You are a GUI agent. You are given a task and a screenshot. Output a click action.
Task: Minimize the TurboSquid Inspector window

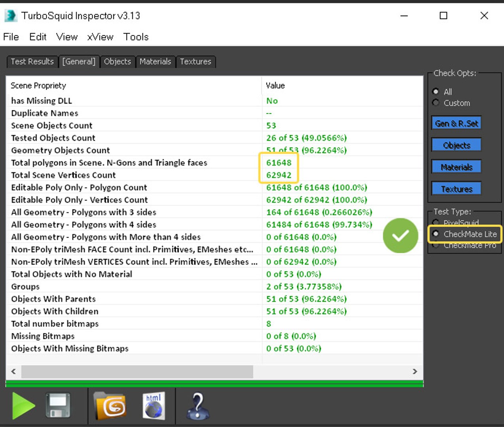click(404, 16)
